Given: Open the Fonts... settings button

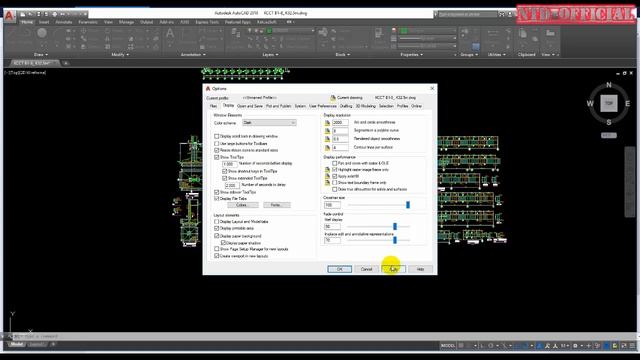Looking at the screenshot, I should click(276, 205).
